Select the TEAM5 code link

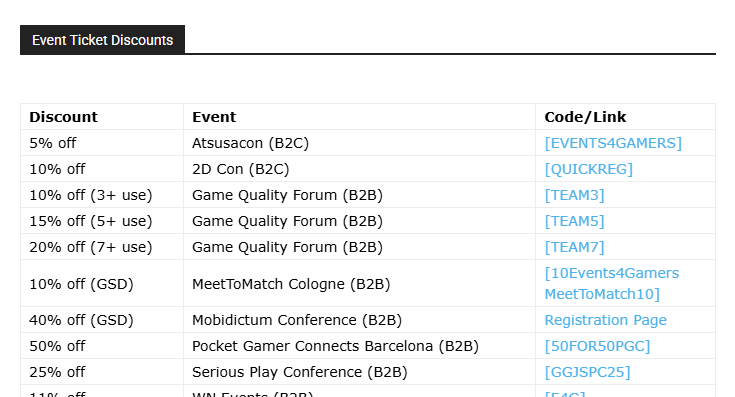[574, 221]
